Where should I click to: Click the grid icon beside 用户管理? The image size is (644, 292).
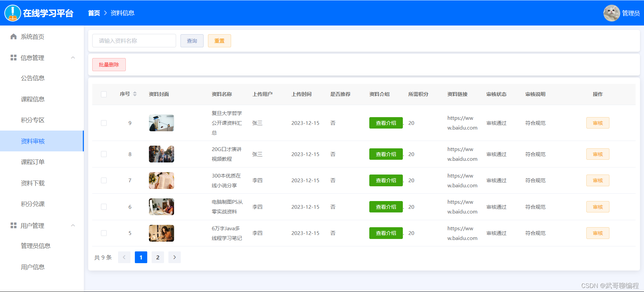pos(13,226)
